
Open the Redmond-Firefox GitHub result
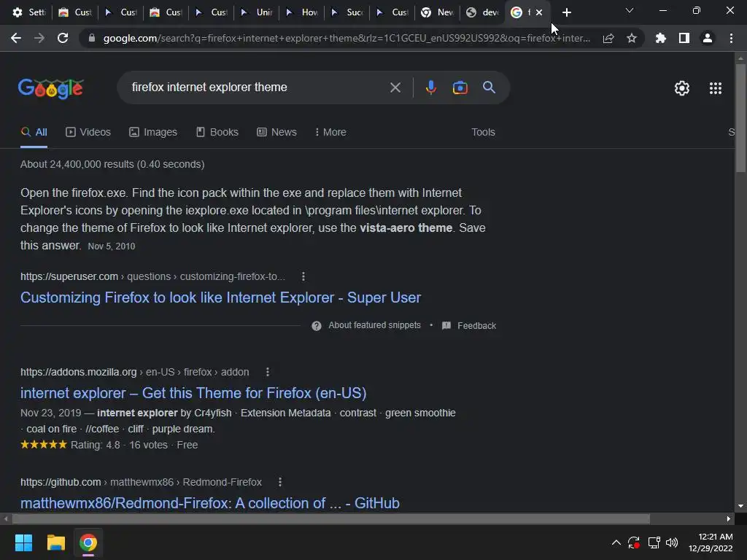210,503
